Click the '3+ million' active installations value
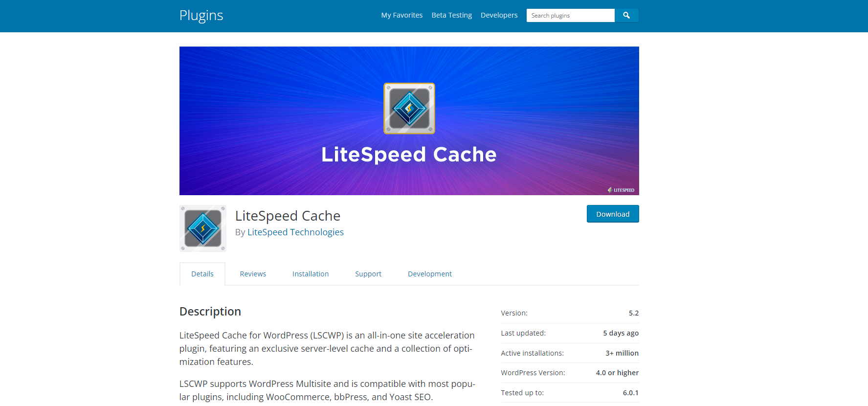The width and height of the screenshot is (868, 406). tap(622, 353)
